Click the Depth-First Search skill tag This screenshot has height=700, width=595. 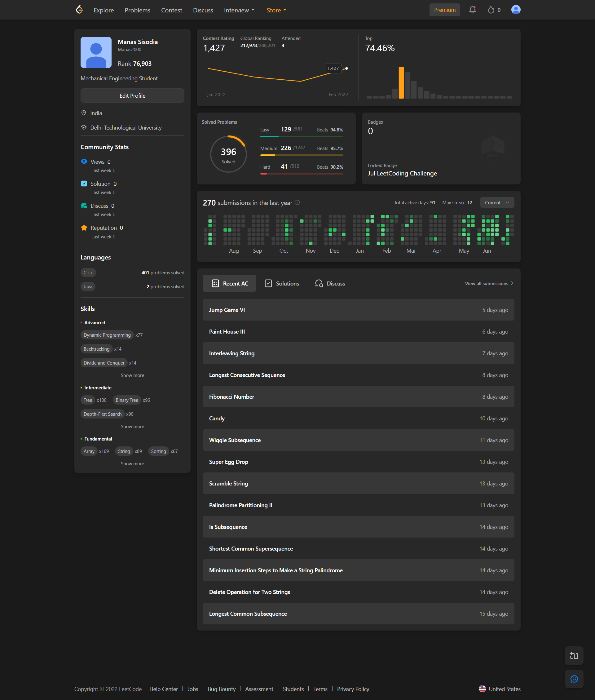click(x=103, y=414)
